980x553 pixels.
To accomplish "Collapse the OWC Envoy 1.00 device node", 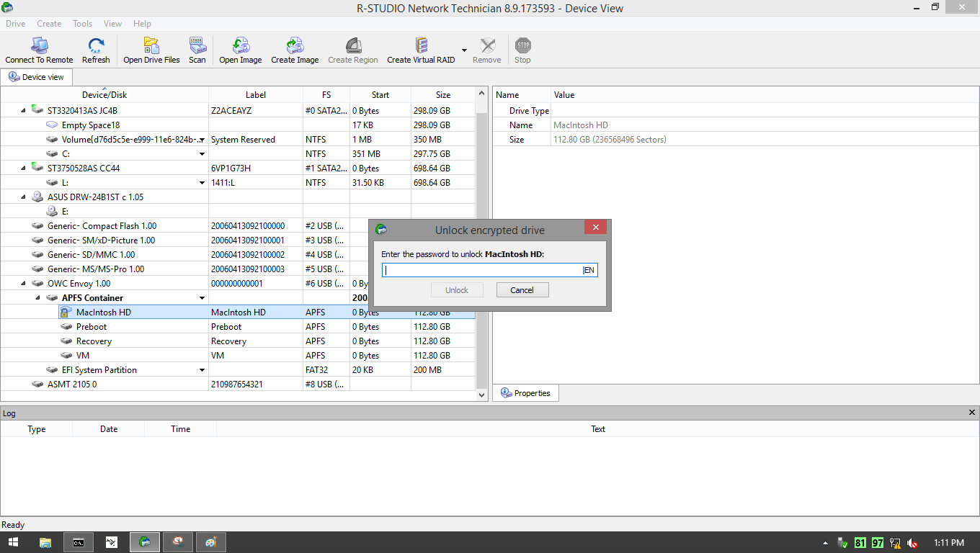I will click(23, 283).
